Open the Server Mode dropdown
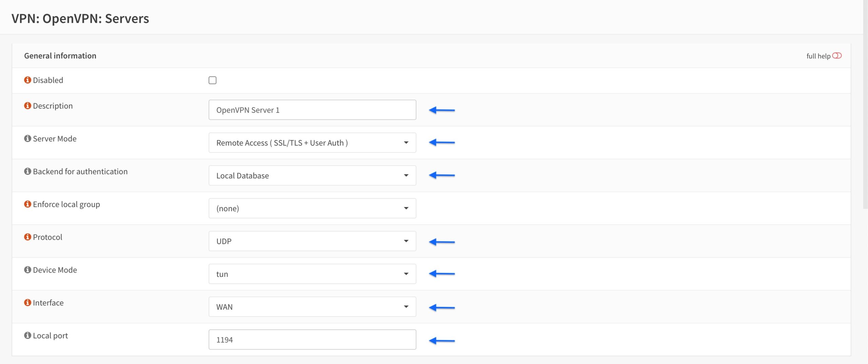This screenshot has width=868, height=364. 406,143
